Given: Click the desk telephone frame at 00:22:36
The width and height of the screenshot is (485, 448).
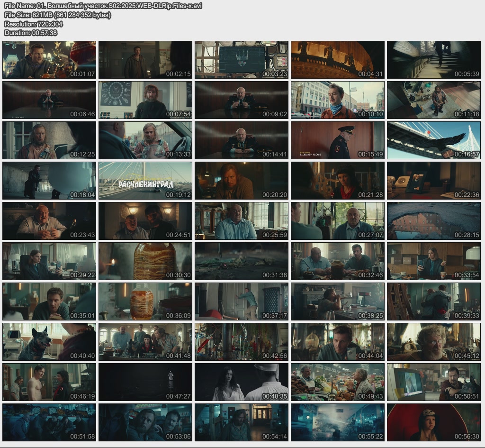Looking at the screenshot, I should [x=433, y=181].
